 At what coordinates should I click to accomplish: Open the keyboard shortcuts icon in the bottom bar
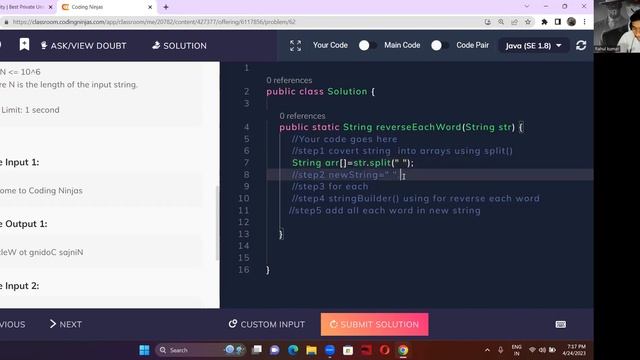pyautogui.click(x=560, y=324)
